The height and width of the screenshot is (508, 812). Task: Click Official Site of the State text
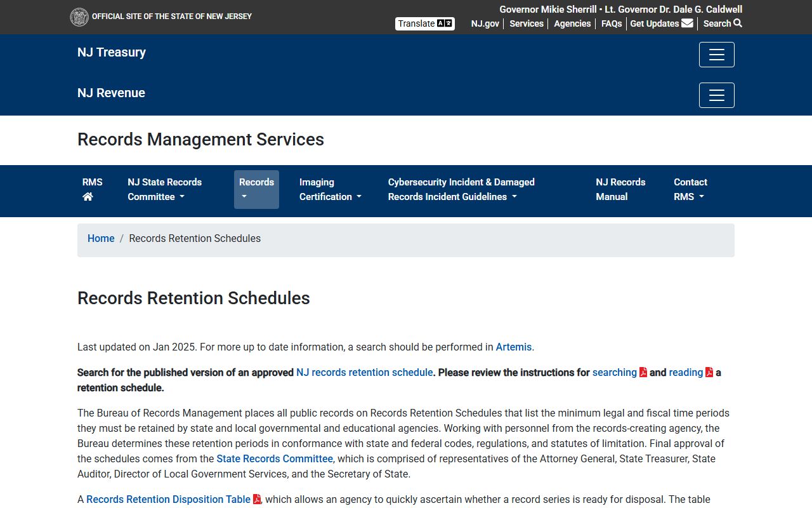[172, 17]
